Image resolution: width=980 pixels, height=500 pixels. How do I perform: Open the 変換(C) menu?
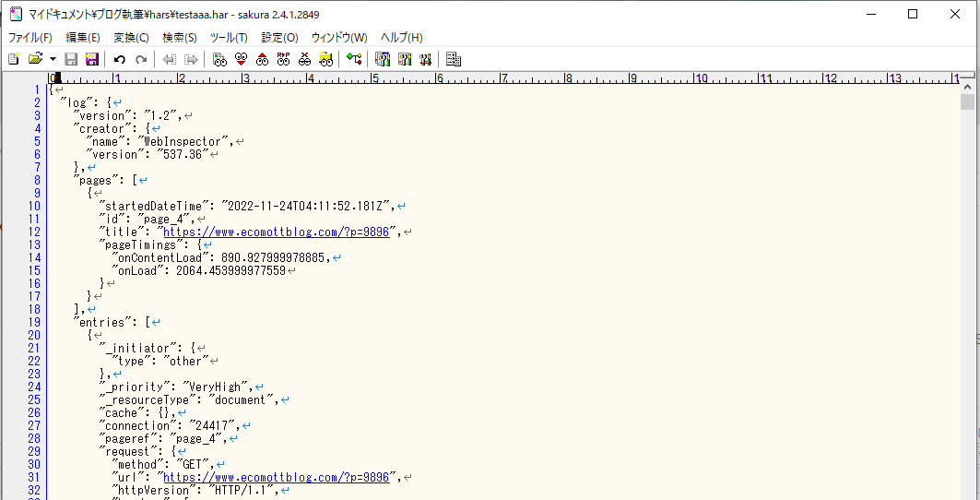coord(131,38)
